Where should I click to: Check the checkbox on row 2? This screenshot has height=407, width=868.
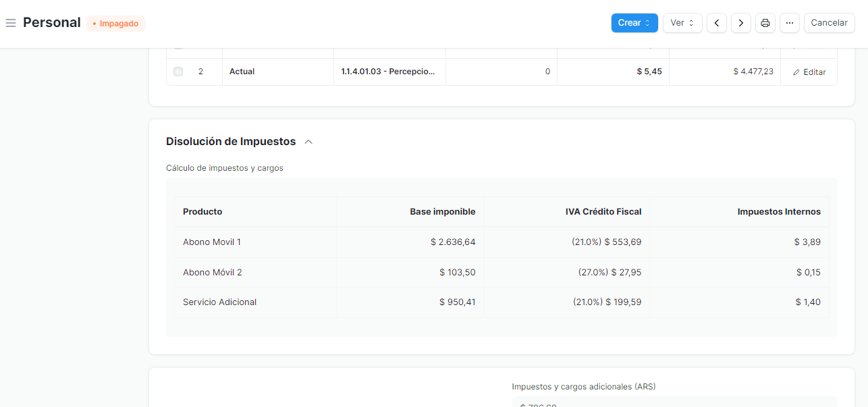point(178,71)
